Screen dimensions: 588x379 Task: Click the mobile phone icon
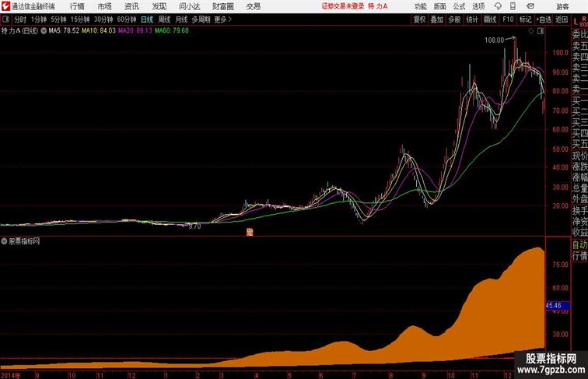tap(513, 6)
